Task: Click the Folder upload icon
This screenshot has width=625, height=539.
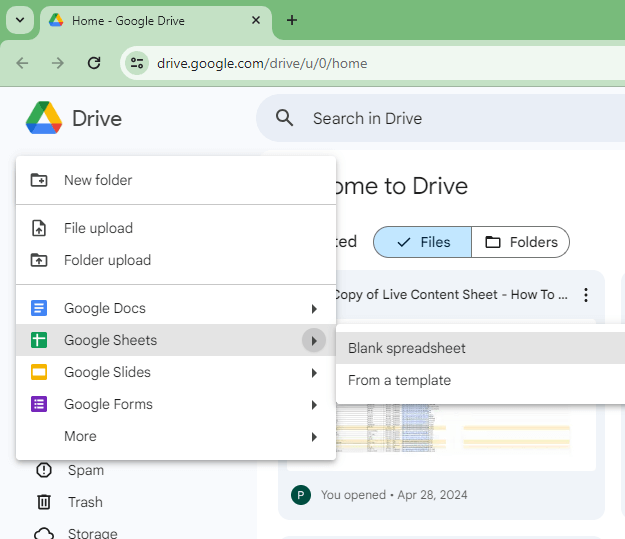Action: (x=39, y=260)
